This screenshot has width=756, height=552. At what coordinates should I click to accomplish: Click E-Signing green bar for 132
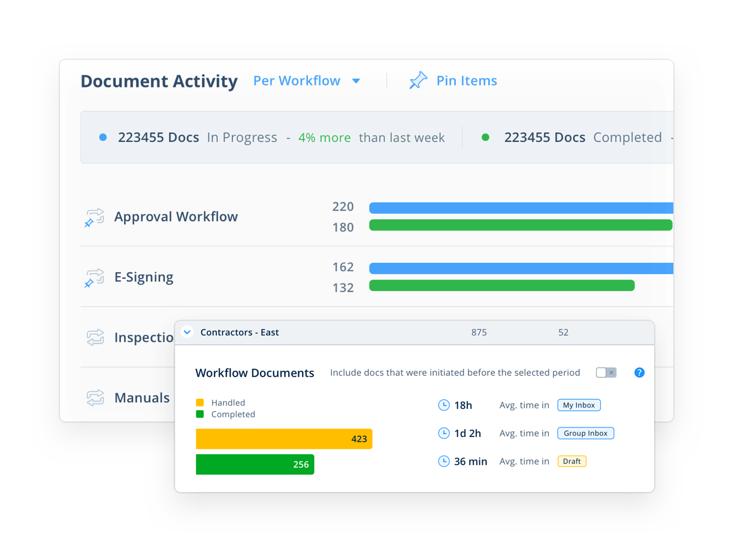[x=502, y=286]
